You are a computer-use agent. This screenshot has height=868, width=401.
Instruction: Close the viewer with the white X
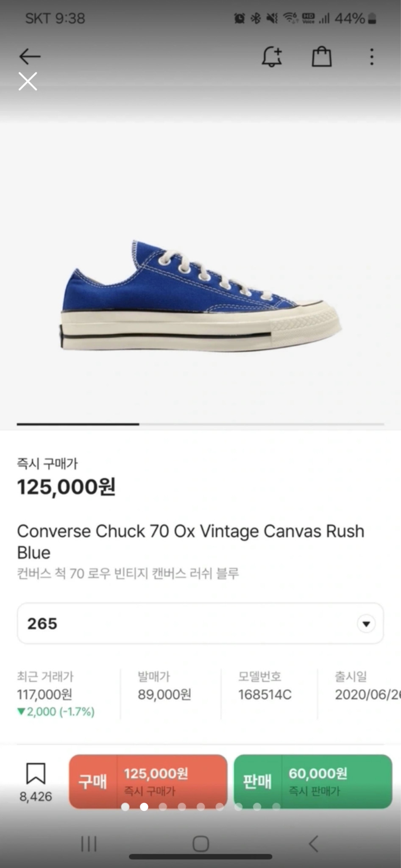(x=28, y=81)
